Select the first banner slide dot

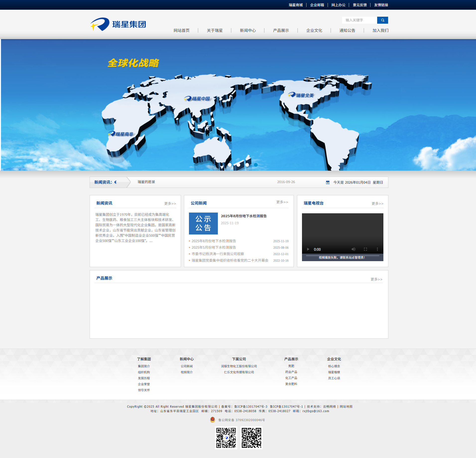click(230, 165)
